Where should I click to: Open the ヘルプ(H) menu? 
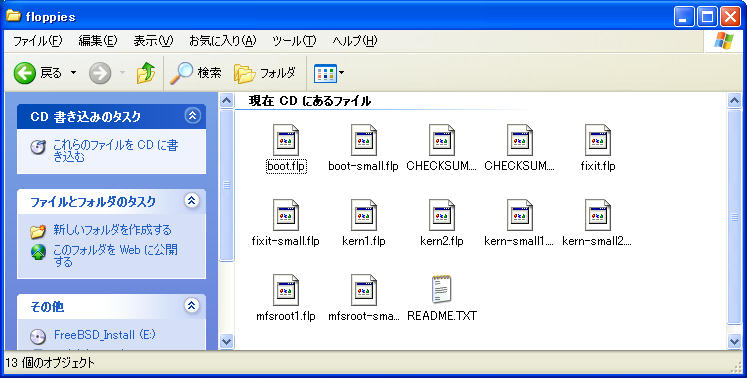tap(355, 41)
